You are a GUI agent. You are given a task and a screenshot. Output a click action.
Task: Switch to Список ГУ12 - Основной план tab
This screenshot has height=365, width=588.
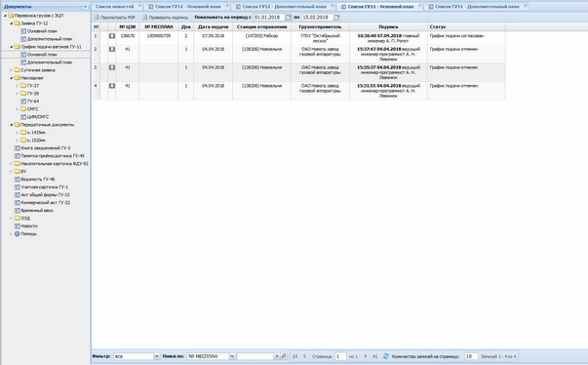pos(188,7)
